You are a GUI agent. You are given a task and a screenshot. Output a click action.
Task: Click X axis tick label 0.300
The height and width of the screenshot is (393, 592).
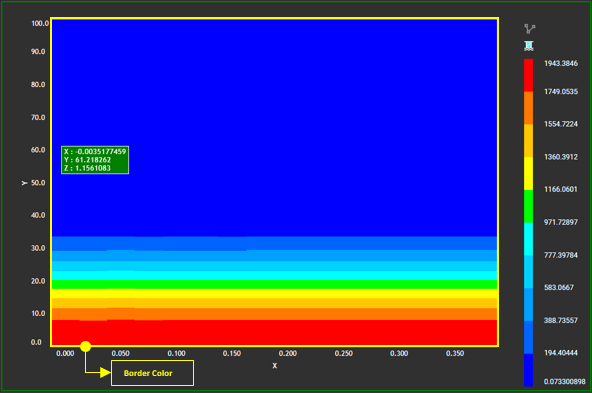click(x=399, y=354)
